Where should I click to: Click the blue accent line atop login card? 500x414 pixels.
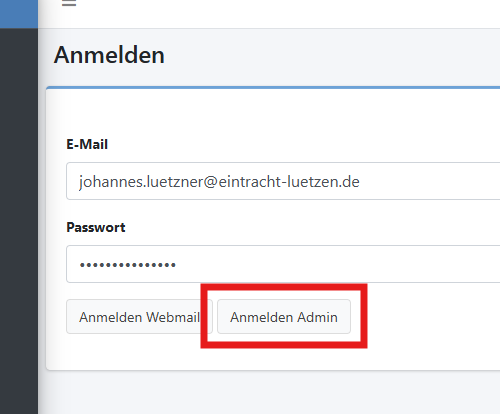point(273,87)
